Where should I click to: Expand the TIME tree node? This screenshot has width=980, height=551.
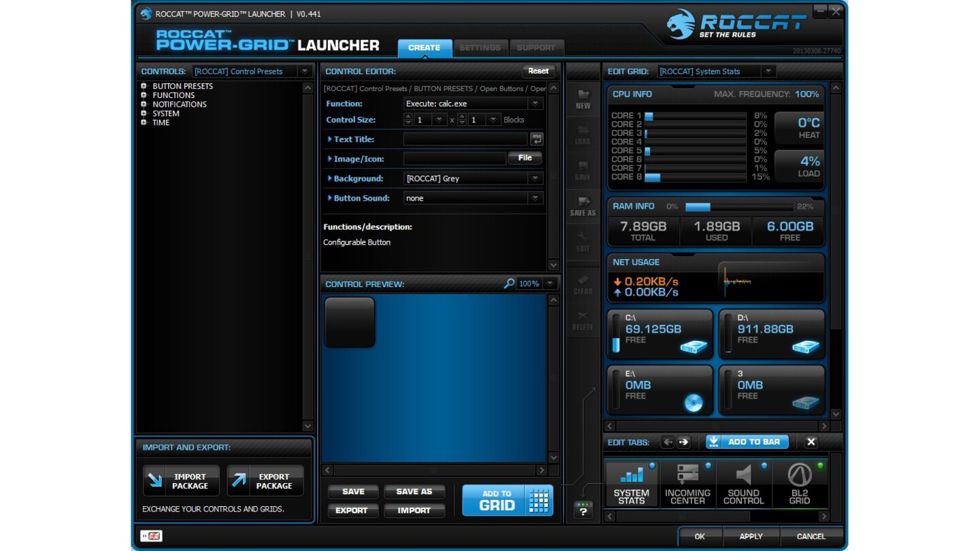(x=144, y=122)
